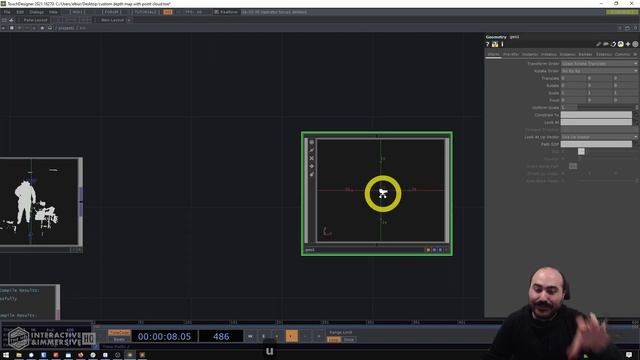
Task: Click the Path SOP input field
Action: [596, 144]
